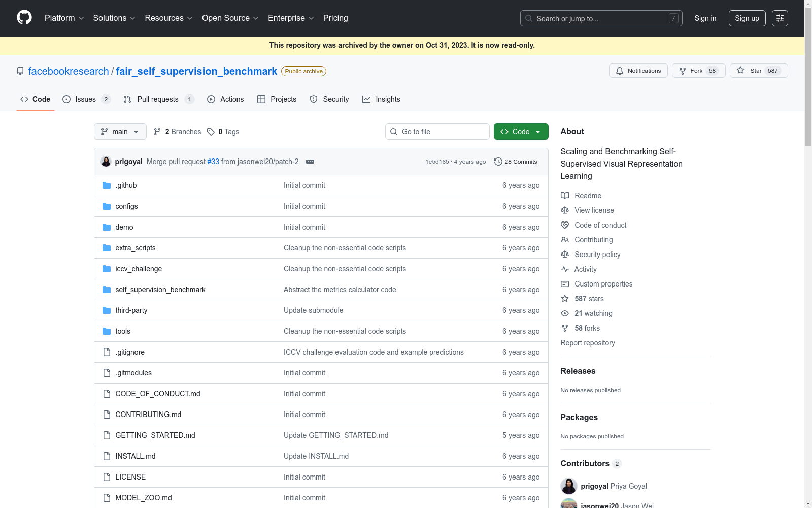View the 28 Commits history link
This screenshot has width=812, height=508.
(x=516, y=162)
